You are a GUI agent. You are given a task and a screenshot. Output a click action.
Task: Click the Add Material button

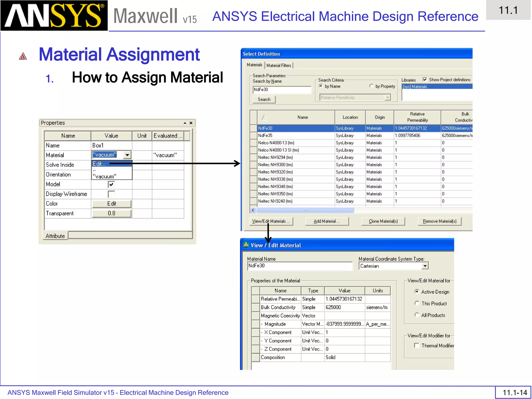coord(327,221)
